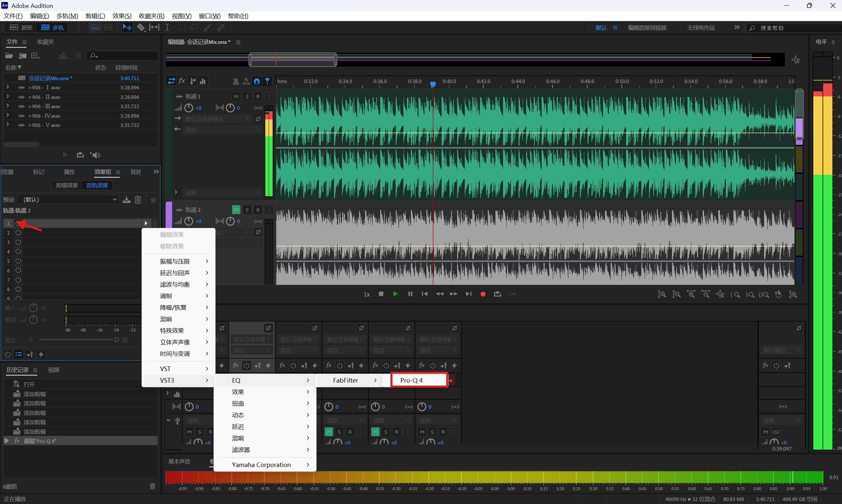The height and width of the screenshot is (504, 842).
Task: Open file folder icon in Files panel
Action: 9,55
